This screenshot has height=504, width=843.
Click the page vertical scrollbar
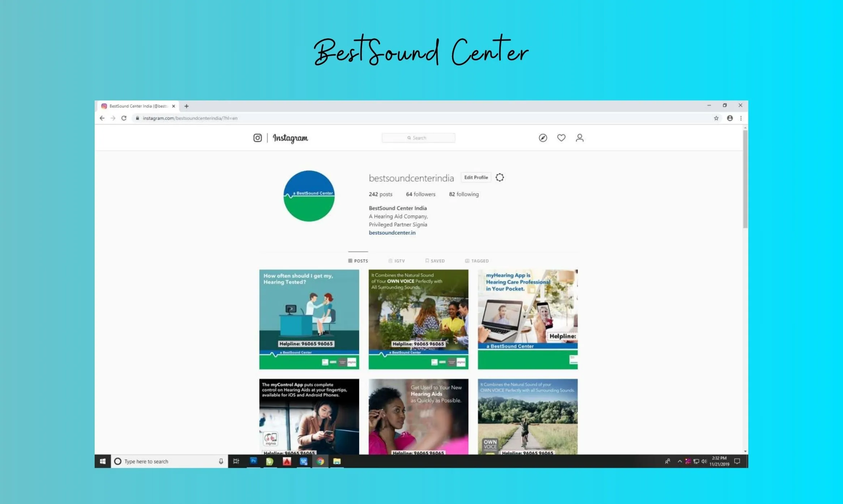coord(745,179)
